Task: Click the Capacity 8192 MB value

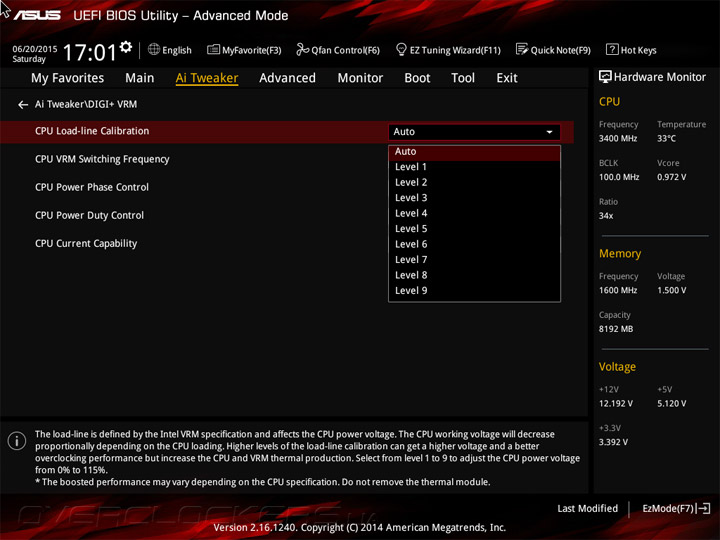Action: click(616, 329)
